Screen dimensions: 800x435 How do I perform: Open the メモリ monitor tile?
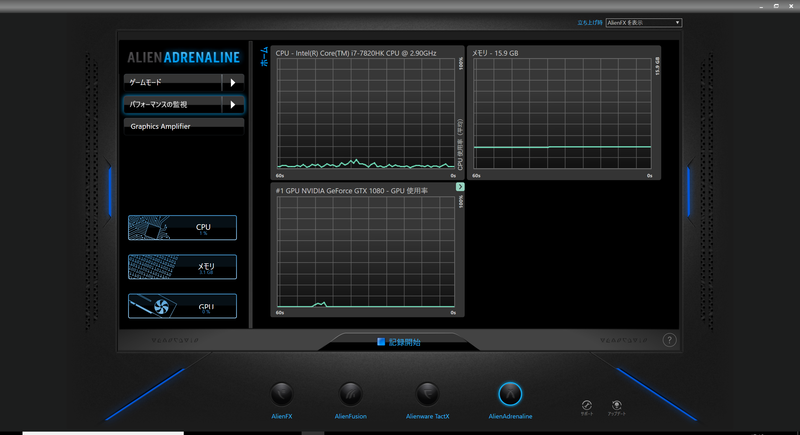click(x=182, y=267)
